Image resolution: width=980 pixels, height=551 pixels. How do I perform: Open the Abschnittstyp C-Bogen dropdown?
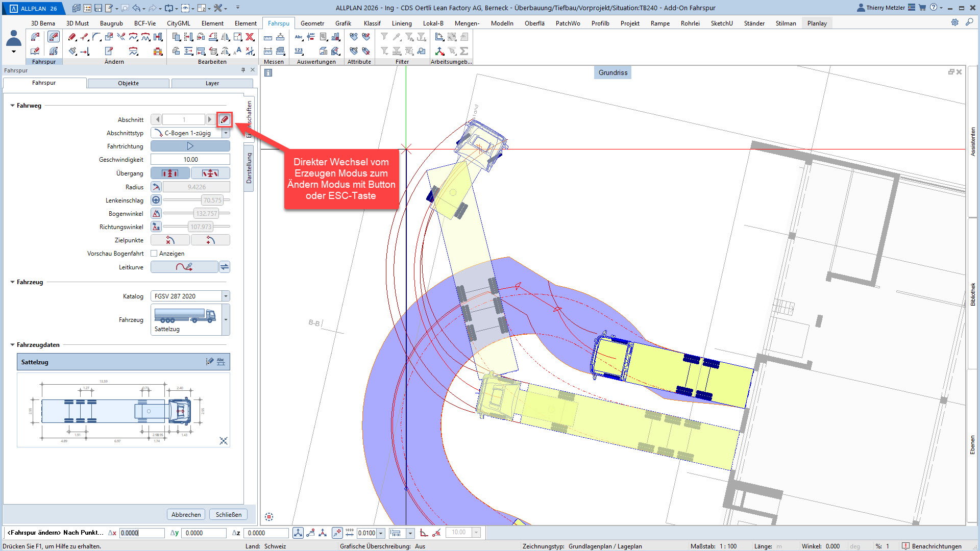click(226, 133)
